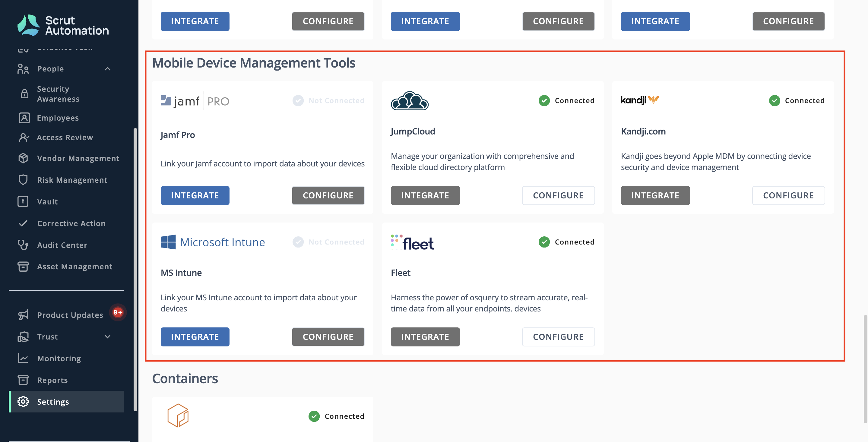Image resolution: width=868 pixels, height=442 pixels.
Task: Click the Scrut Automation logo
Action: (63, 25)
